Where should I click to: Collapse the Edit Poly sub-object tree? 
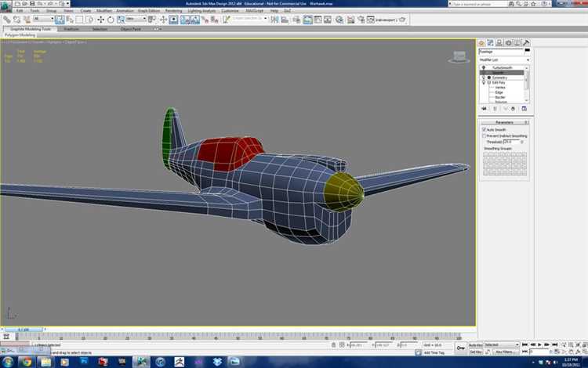pyautogui.click(x=489, y=82)
